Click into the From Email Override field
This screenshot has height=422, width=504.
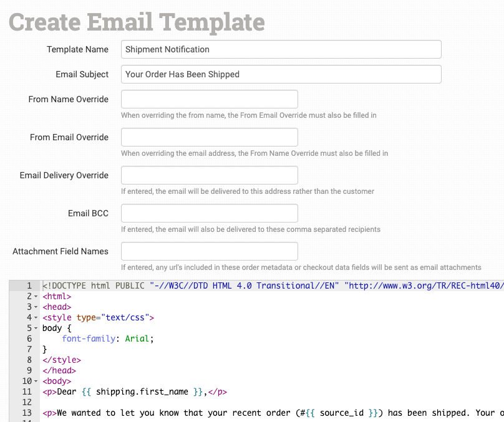coord(209,137)
